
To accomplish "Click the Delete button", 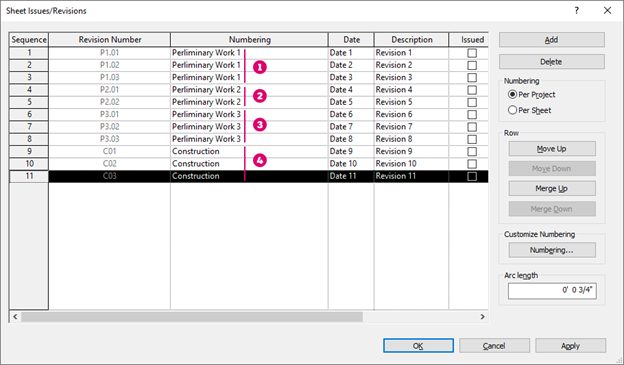I will click(552, 62).
